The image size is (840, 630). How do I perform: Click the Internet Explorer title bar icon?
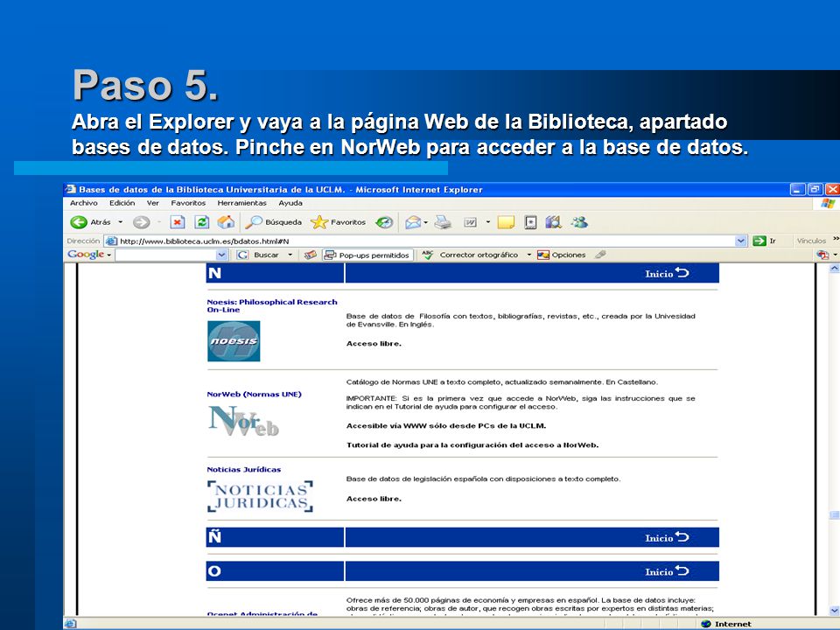pyautogui.click(x=71, y=190)
